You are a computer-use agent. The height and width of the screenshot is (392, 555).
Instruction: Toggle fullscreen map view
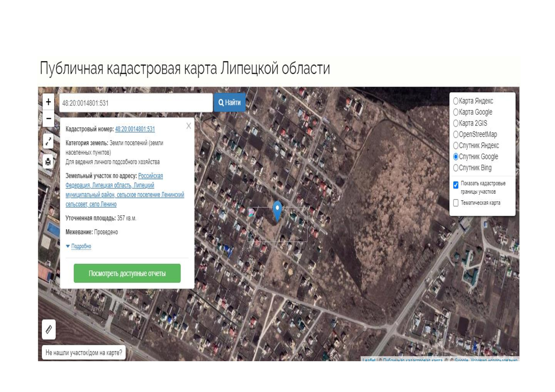pos(48,141)
